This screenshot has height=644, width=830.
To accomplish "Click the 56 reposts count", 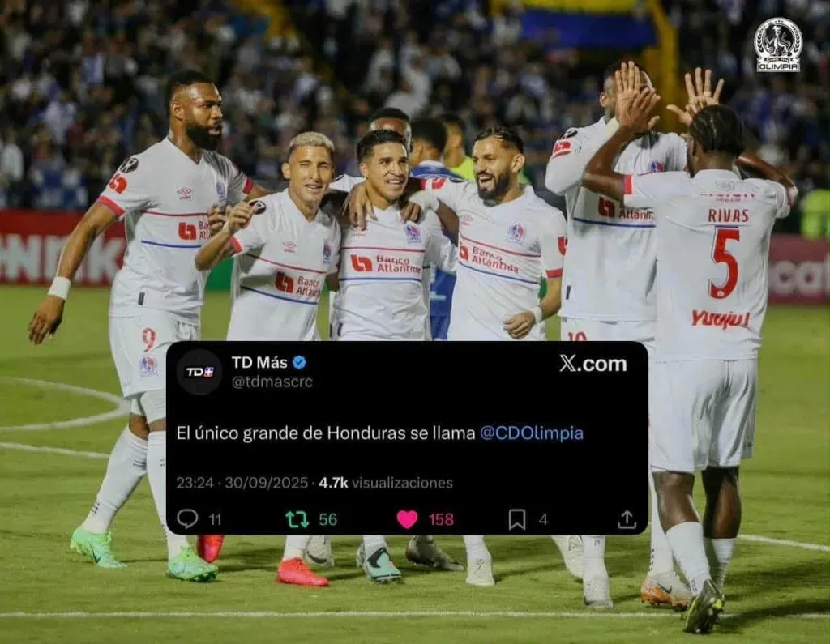I will (x=327, y=519).
